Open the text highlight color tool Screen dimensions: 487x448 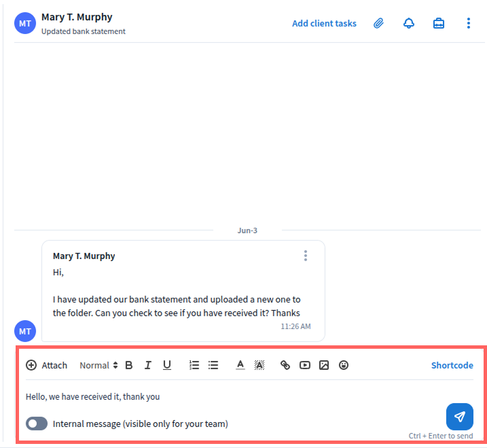tap(259, 365)
